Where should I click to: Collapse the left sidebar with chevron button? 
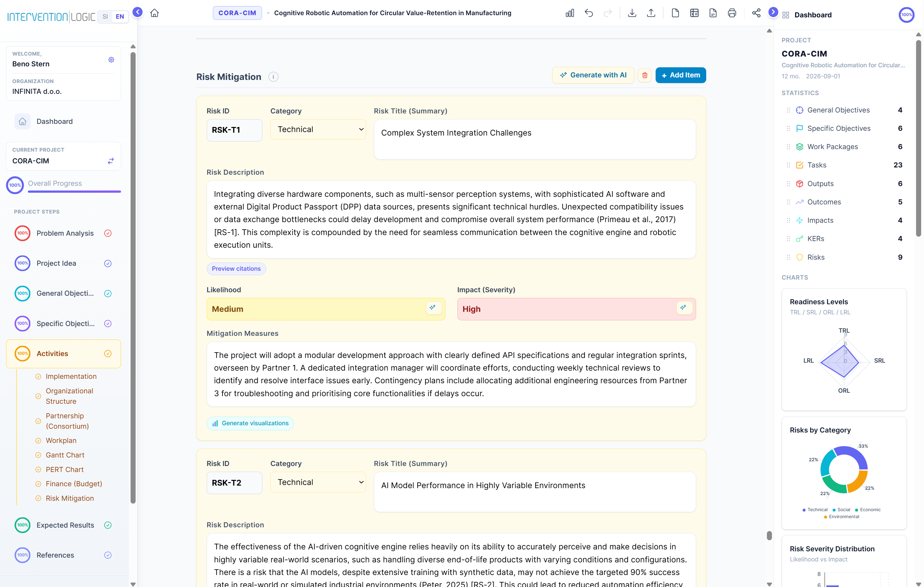[138, 12]
